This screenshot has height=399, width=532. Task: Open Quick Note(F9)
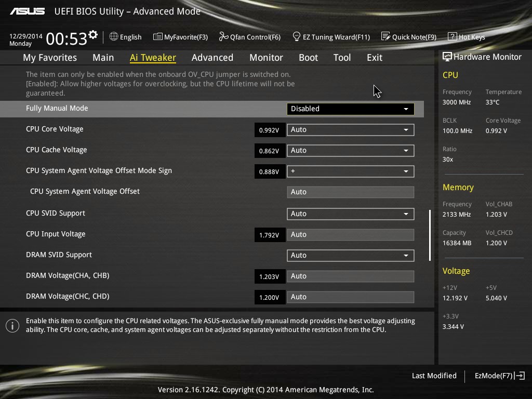[x=409, y=37]
